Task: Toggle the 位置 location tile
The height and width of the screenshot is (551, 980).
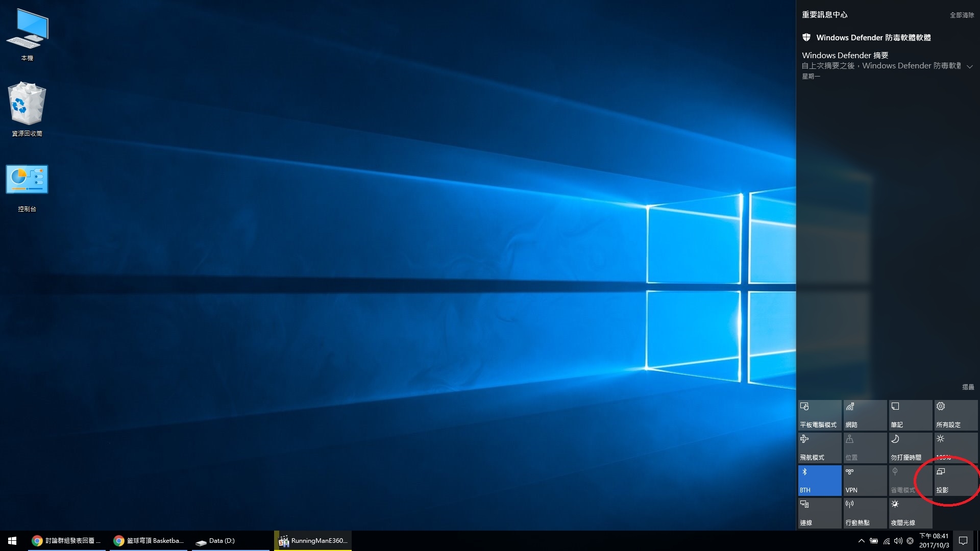Action: (865, 448)
